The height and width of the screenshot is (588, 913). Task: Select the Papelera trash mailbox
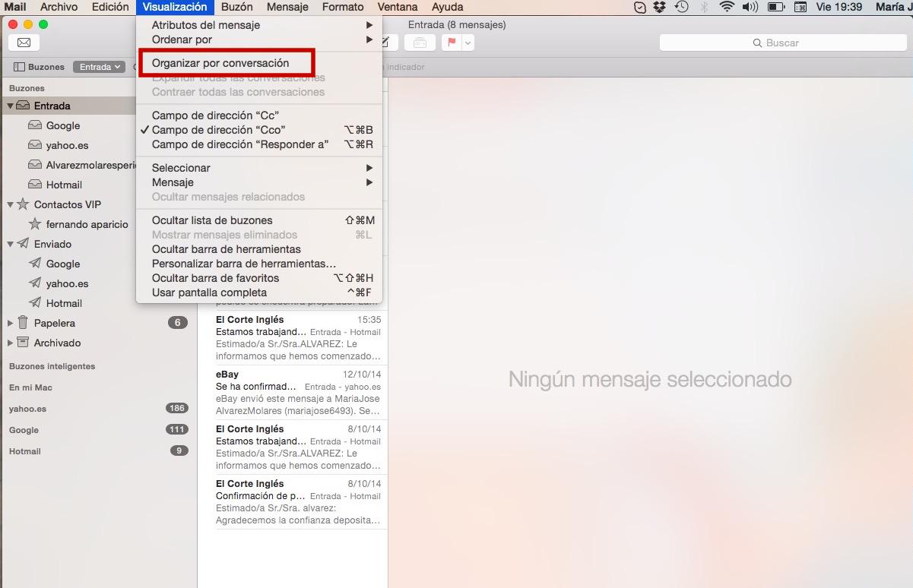(x=54, y=323)
